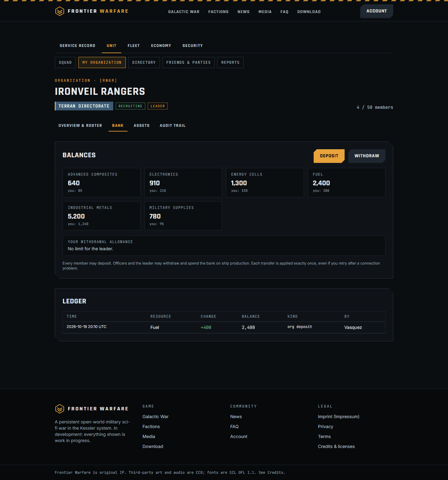448x480 pixels.
Task: Open footer Download link
Action: (x=153, y=446)
